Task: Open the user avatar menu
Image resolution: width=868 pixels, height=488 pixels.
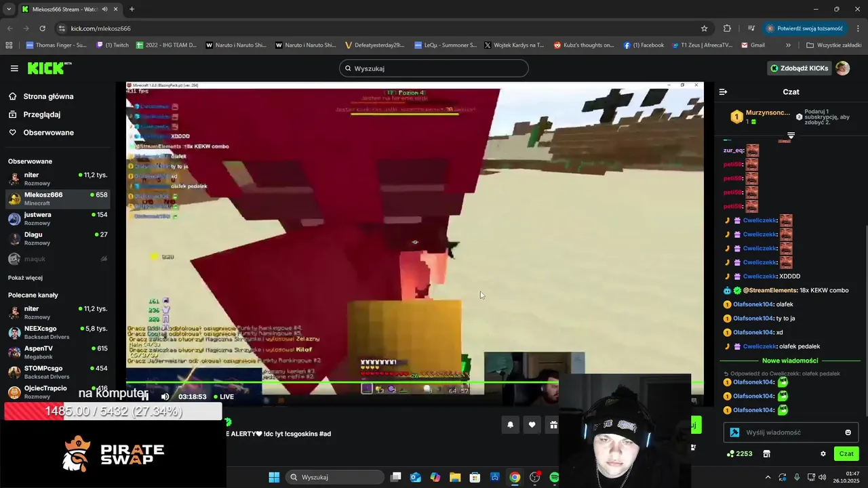Action: pos(842,68)
